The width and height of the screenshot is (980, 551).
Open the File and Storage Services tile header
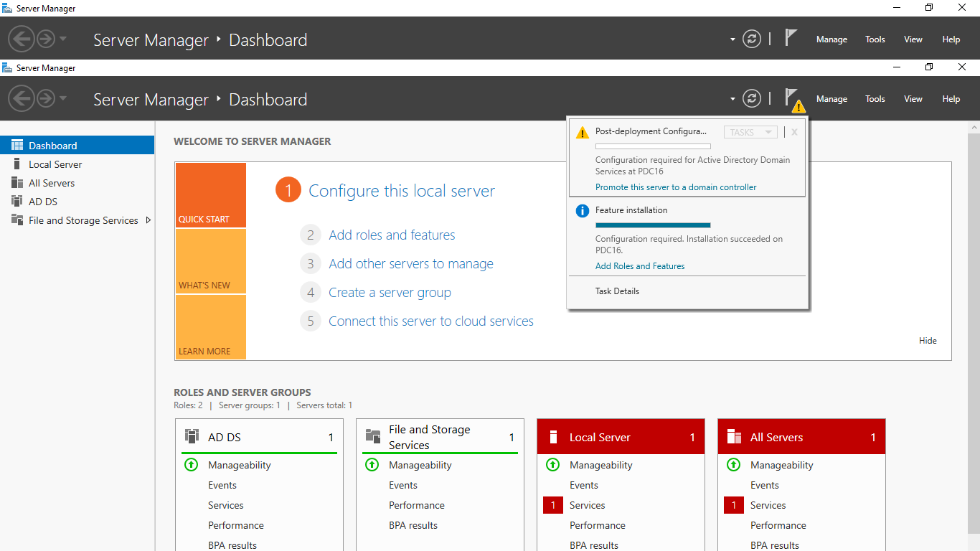click(440, 437)
